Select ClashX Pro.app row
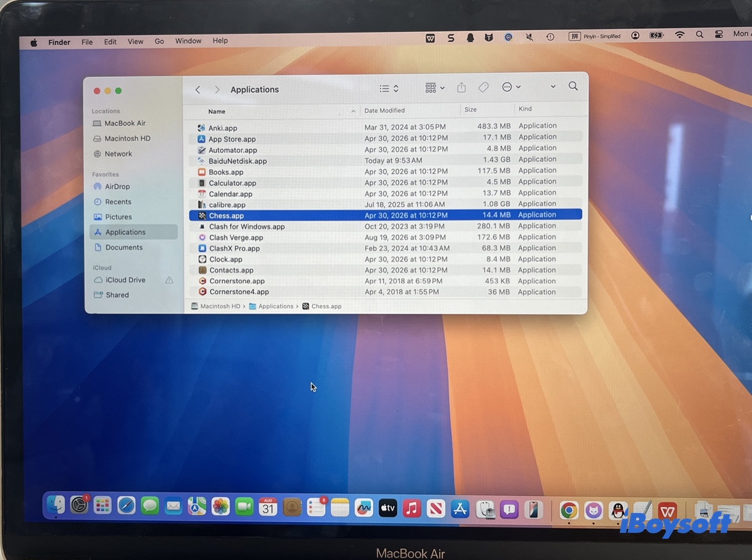 (385, 248)
